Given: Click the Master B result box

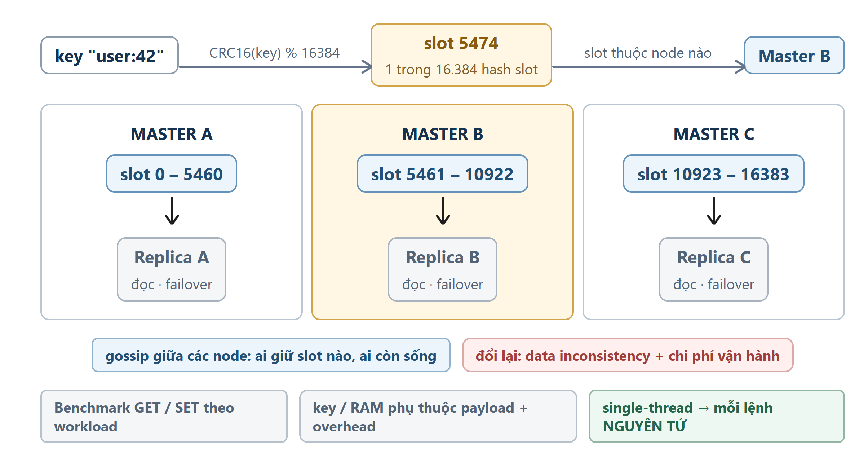Looking at the screenshot, I should coord(794,55).
